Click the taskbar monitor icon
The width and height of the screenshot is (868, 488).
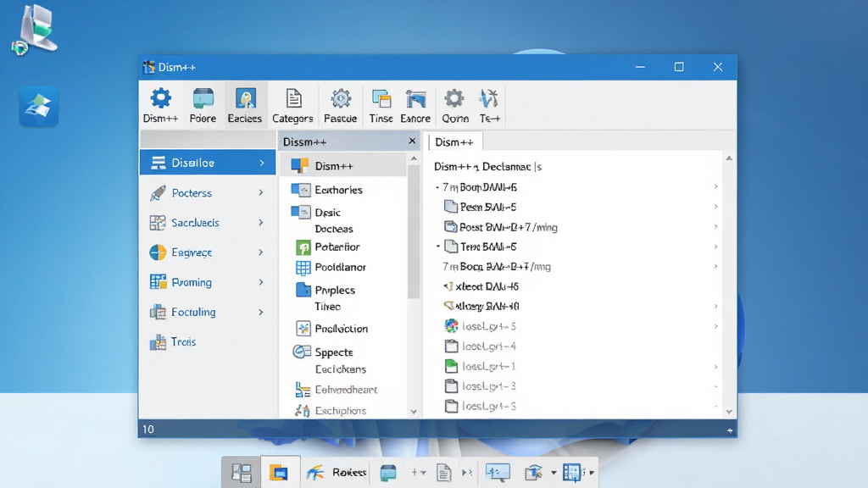498,472
